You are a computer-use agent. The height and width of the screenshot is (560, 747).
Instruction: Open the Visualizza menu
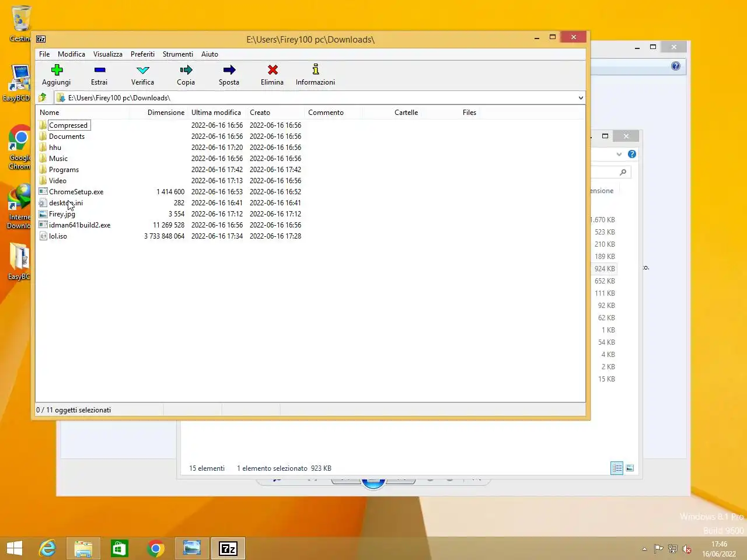click(108, 54)
